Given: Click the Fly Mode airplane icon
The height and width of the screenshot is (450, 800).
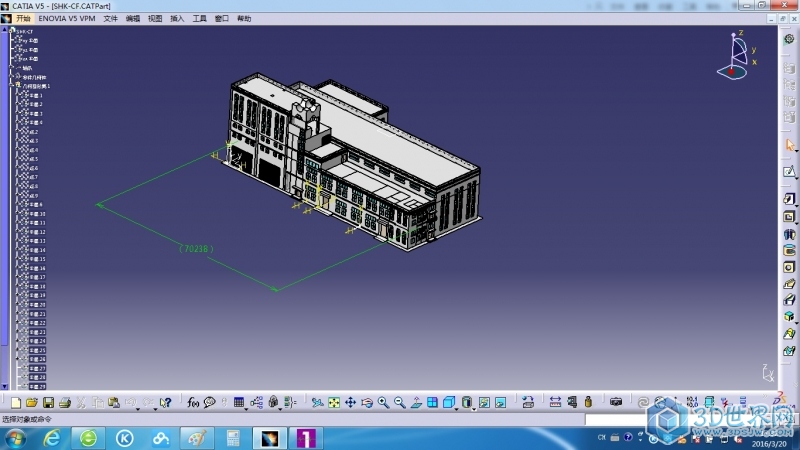Looking at the screenshot, I should coord(317,403).
